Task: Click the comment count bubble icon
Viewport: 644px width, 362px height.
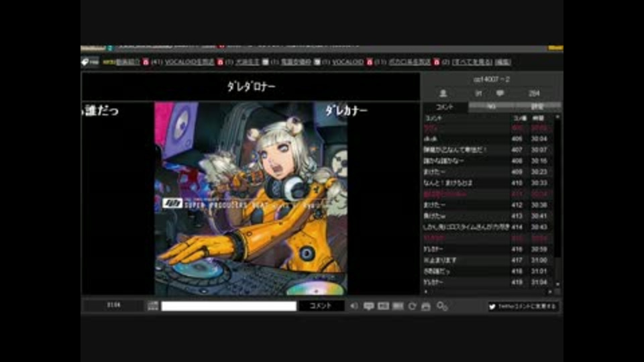Action: coord(500,94)
